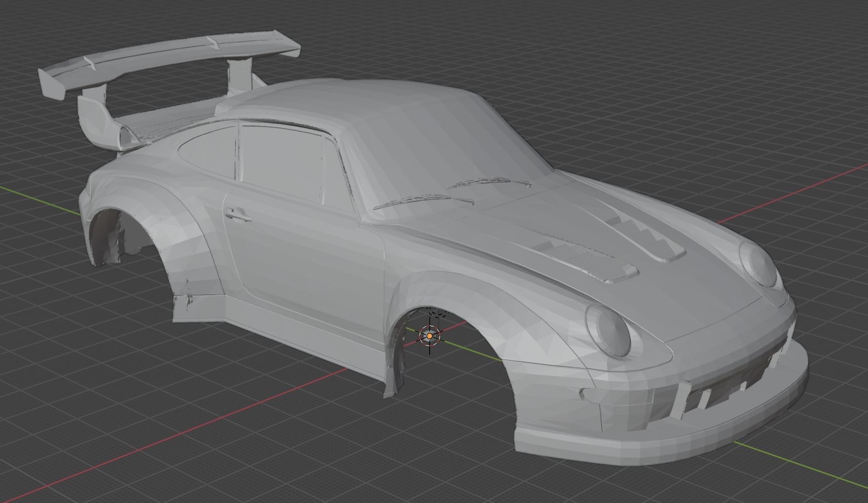
Task: Click the wing endplate at the far left
Action: [x=52, y=85]
